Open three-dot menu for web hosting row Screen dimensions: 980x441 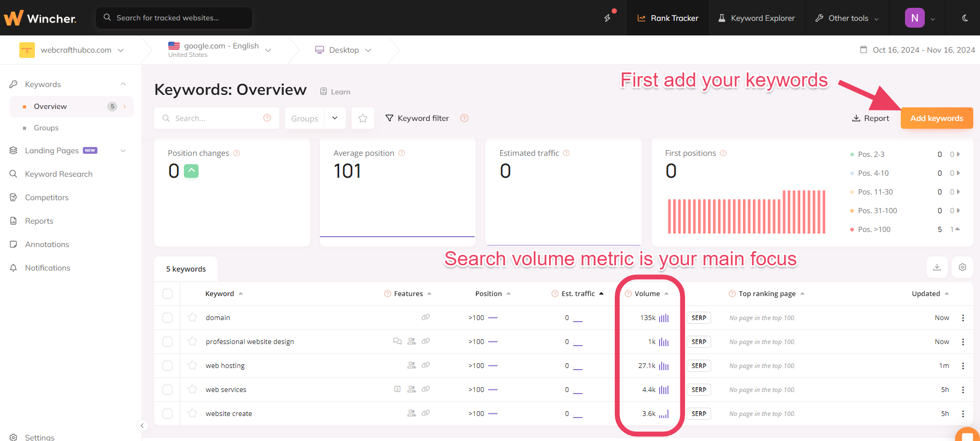(x=963, y=365)
